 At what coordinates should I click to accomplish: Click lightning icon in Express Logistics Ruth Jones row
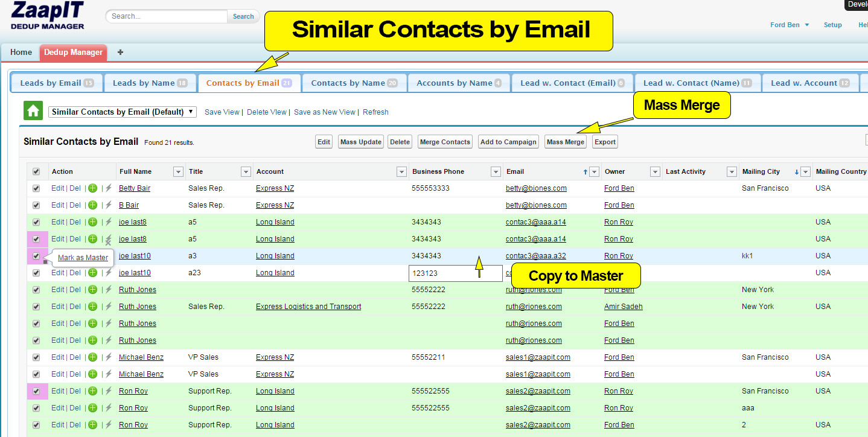109,307
